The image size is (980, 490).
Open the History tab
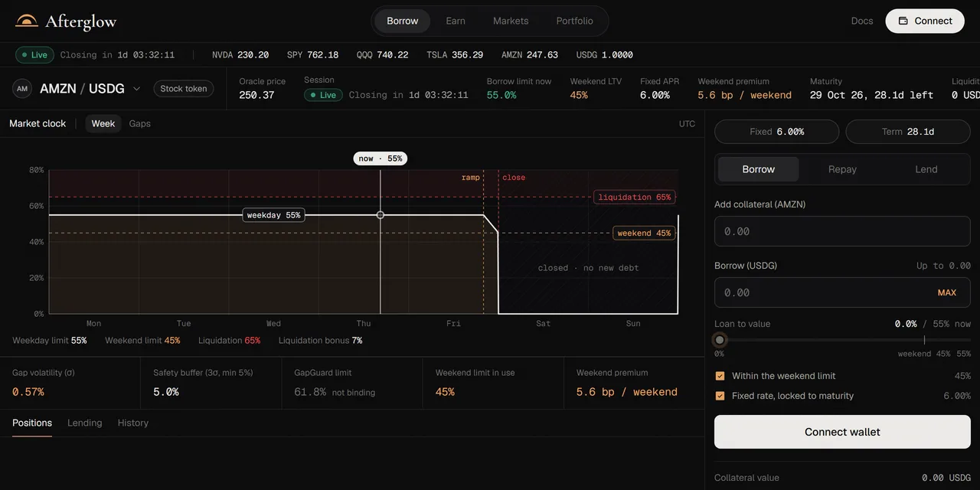tap(133, 423)
